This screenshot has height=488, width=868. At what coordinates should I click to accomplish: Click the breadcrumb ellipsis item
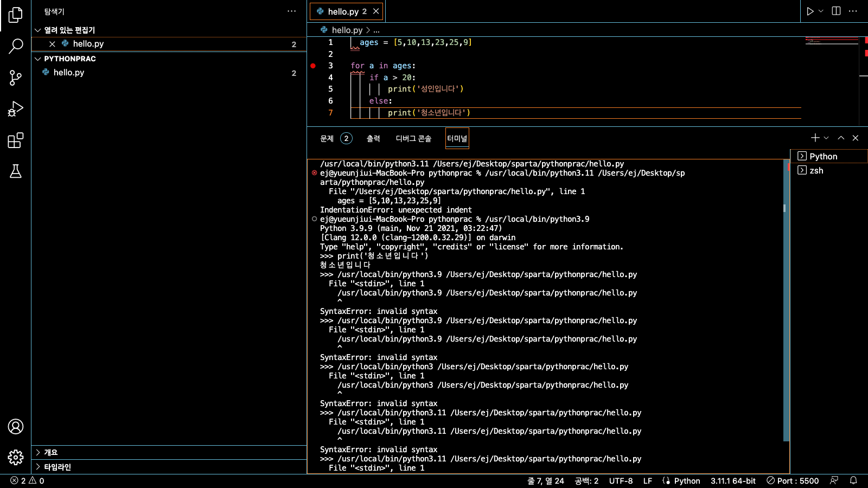tap(376, 30)
